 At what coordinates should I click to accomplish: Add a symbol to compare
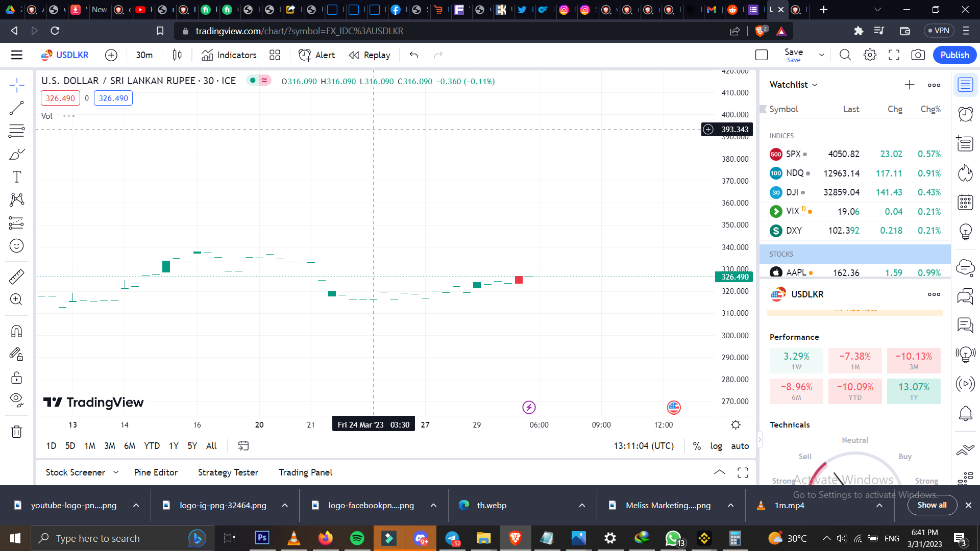[111, 55]
